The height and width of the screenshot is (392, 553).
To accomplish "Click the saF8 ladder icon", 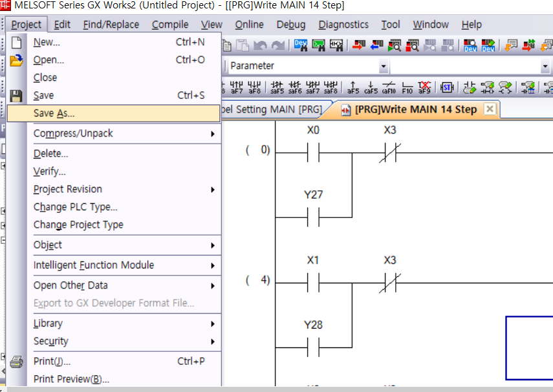I will pos(331,87).
